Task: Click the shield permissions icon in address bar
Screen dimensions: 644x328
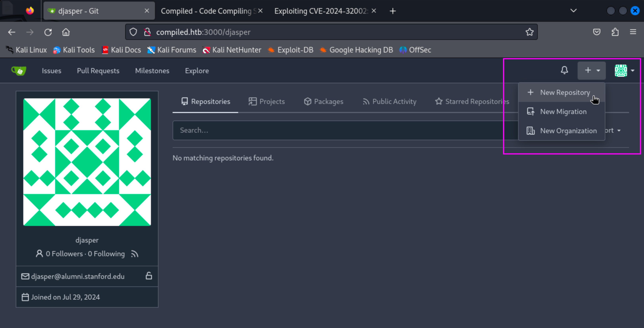Action: 133,32
